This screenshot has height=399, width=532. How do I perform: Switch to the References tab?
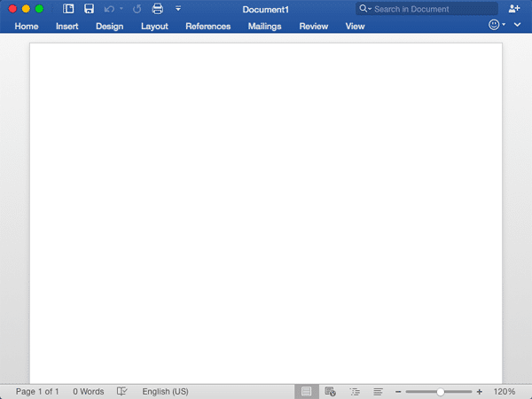pos(207,27)
